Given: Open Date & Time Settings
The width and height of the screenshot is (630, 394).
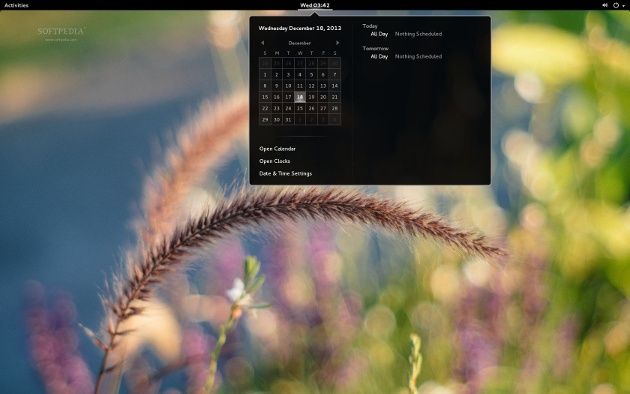Looking at the screenshot, I should (x=285, y=174).
